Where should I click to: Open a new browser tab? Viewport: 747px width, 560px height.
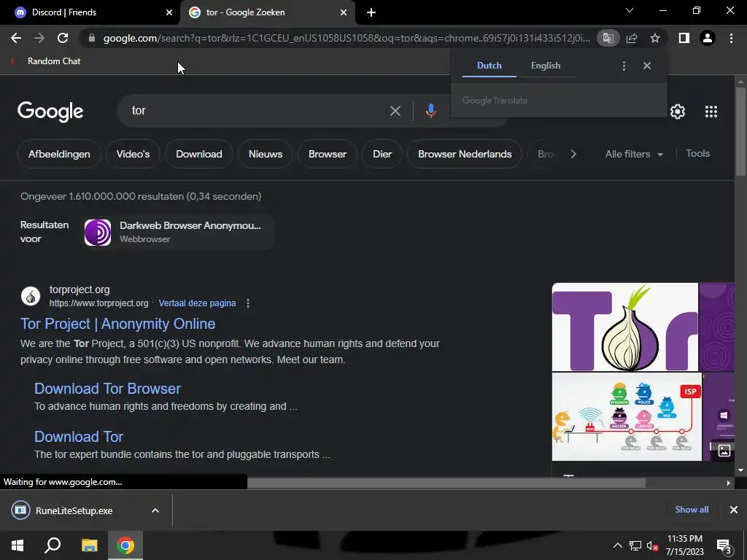[371, 12]
